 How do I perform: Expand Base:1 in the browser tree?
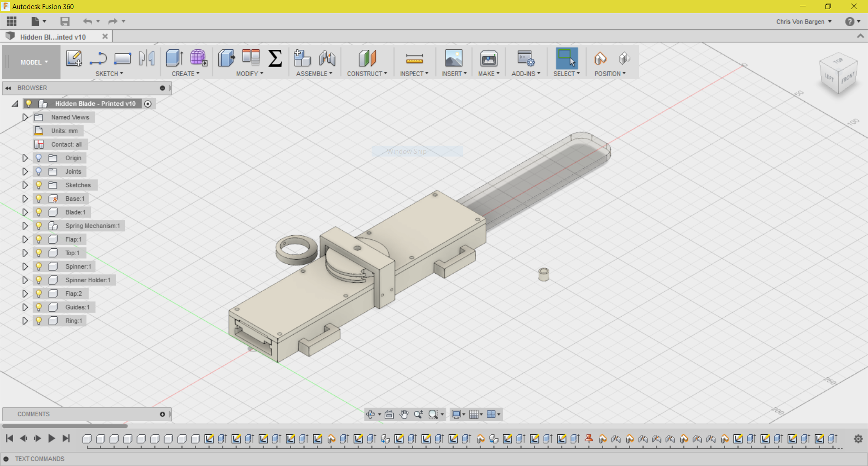tap(25, 198)
